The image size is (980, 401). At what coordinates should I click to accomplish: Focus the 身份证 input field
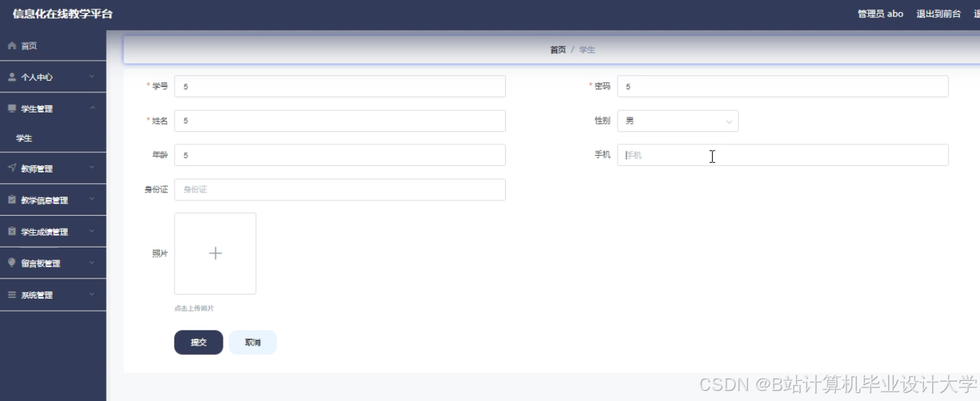340,190
